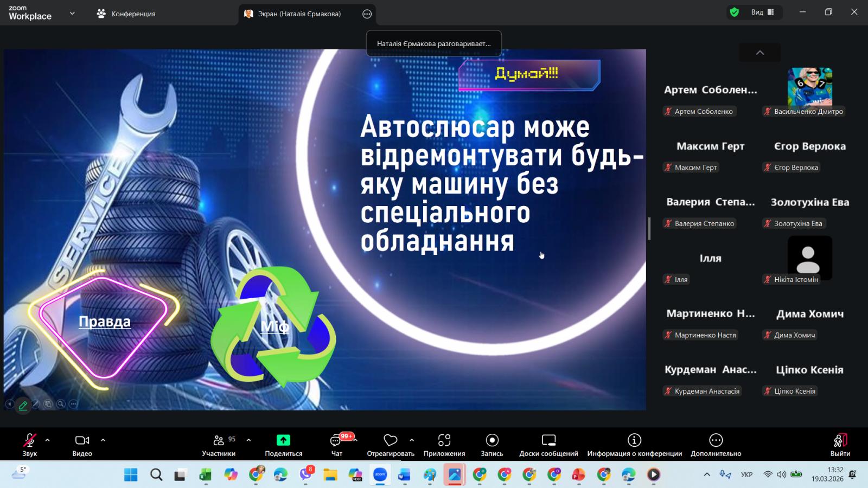Leave meeting via Выйти button
Image resolution: width=868 pixels, height=488 pixels.
(840, 445)
